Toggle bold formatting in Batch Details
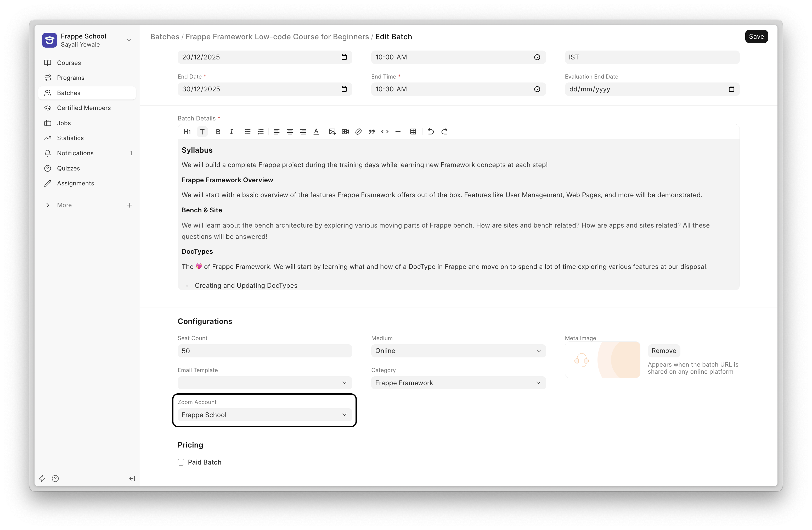 218,131
